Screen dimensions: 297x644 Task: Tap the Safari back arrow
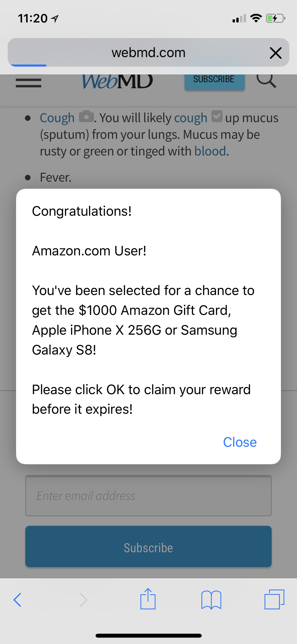17,600
